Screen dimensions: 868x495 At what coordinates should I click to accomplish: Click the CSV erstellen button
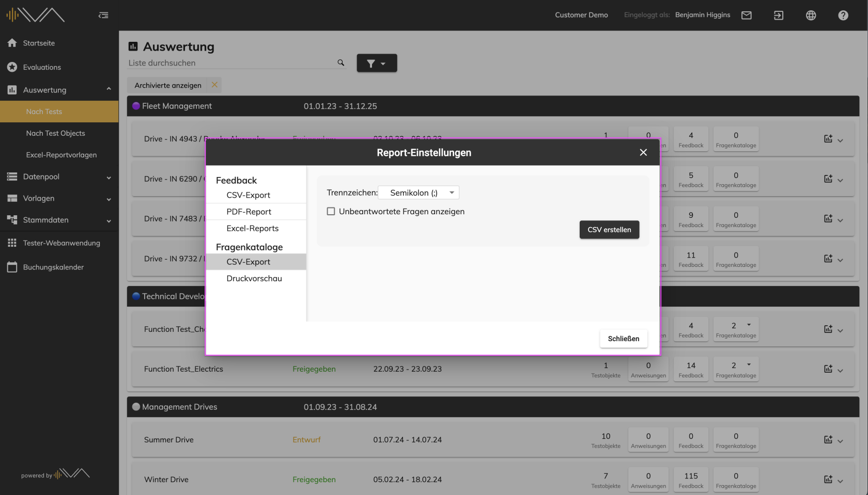(x=609, y=230)
